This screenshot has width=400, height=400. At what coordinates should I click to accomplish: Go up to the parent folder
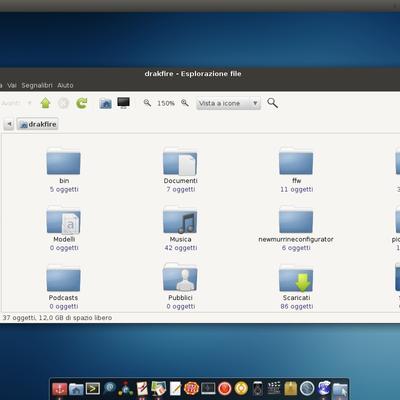pos(45,103)
